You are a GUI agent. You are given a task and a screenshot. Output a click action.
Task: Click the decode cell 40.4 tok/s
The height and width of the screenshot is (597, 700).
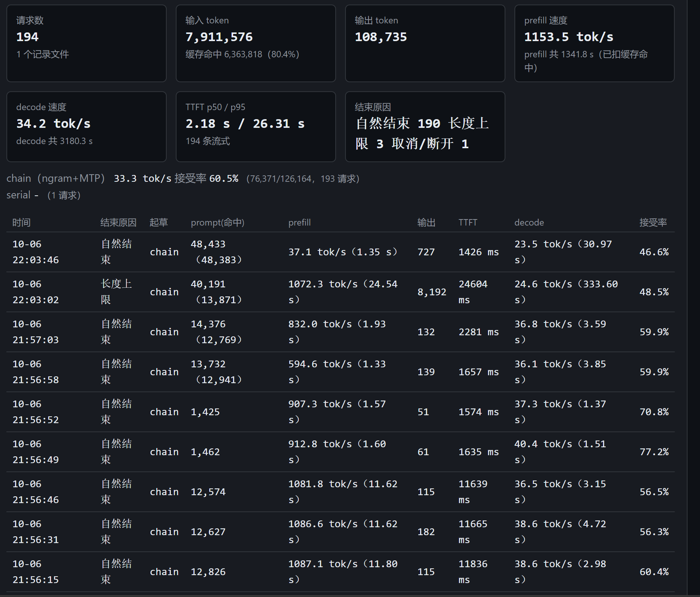[x=560, y=452]
